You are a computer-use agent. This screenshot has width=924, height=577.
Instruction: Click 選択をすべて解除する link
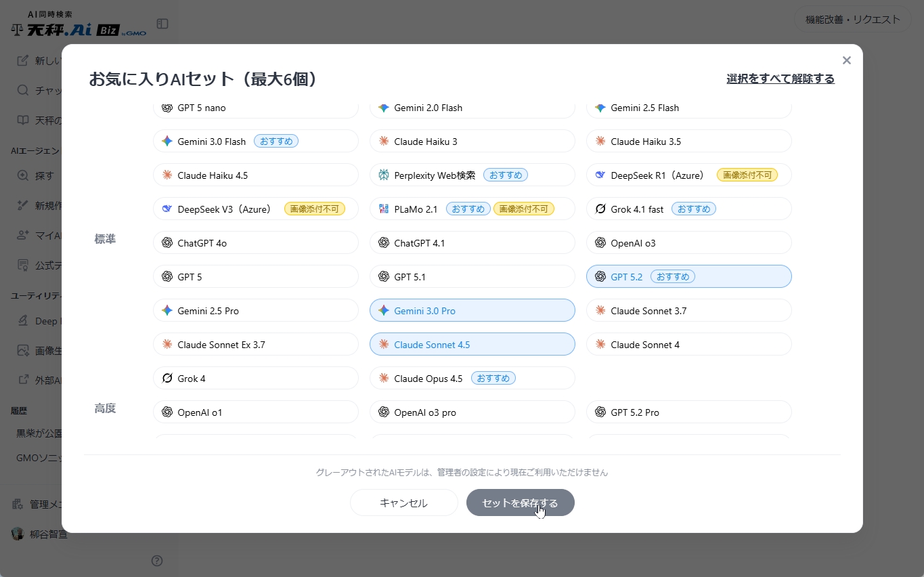(780, 79)
